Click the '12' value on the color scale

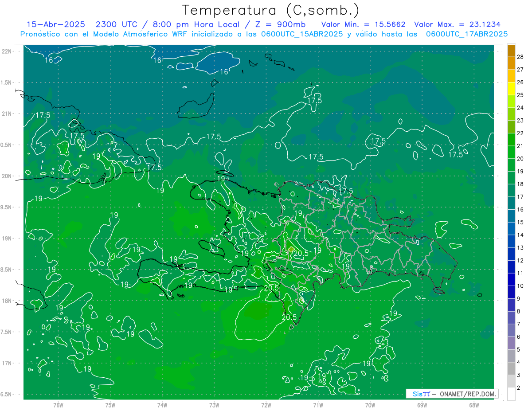coord(520,260)
